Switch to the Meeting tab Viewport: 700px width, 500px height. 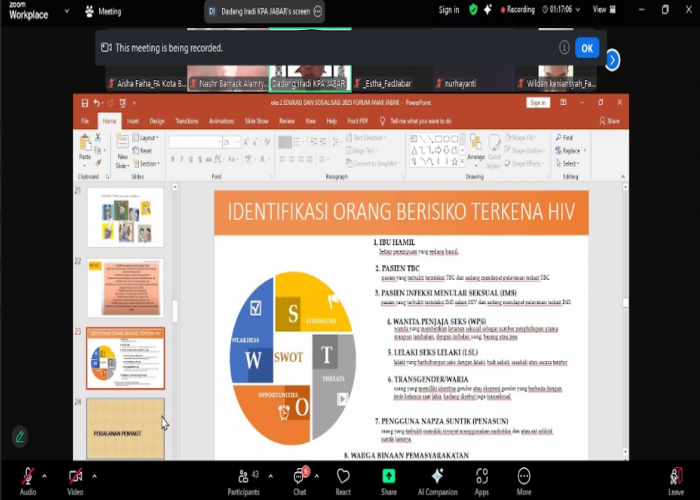tap(101, 12)
